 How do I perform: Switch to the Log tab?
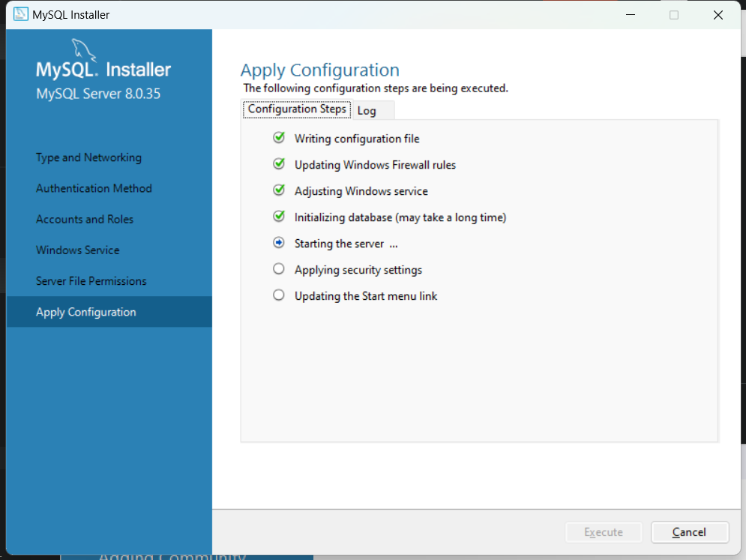click(x=367, y=110)
